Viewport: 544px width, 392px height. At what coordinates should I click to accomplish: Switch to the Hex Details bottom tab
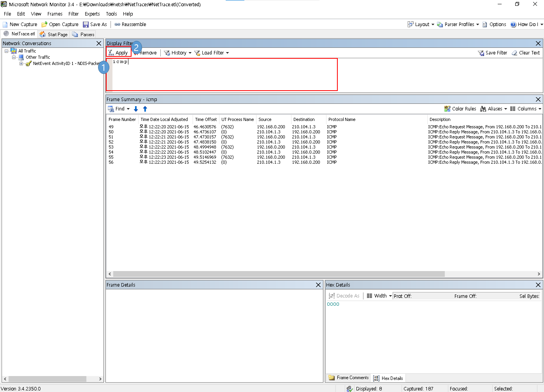tap(388, 378)
